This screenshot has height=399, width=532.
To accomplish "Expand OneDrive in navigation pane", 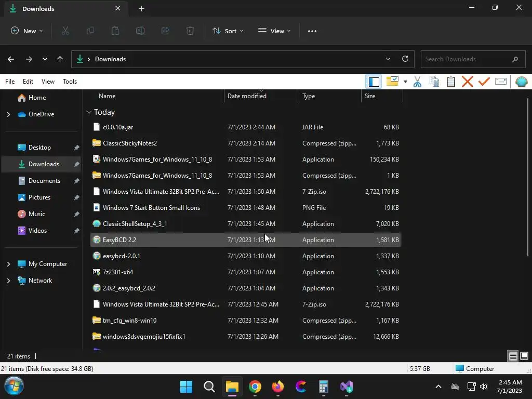I will pyautogui.click(x=8, y=114).
